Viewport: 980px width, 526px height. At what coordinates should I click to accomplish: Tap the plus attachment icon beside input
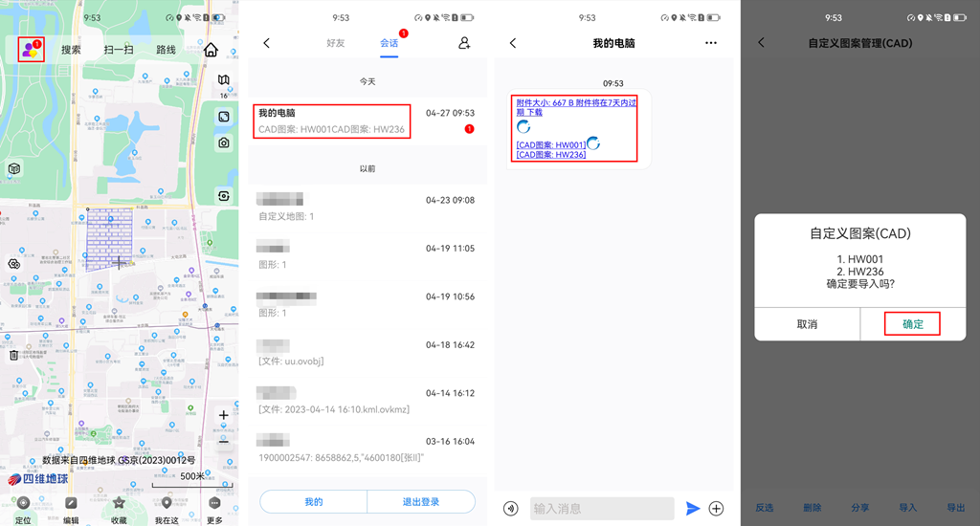click(716, 509)
